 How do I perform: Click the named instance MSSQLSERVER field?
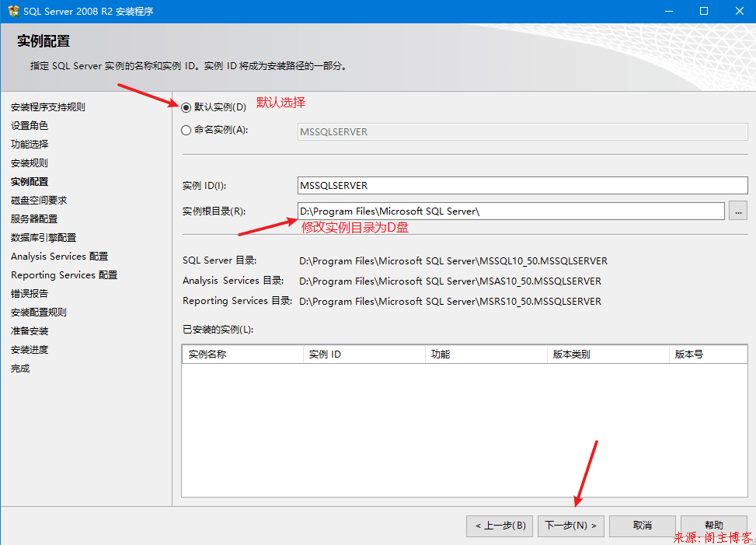(523, 131)
